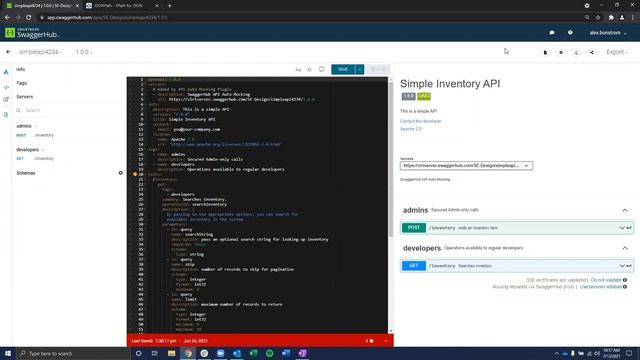Open the Servers URL dropdown
The image size is (640, 360).
pos(466,166)
